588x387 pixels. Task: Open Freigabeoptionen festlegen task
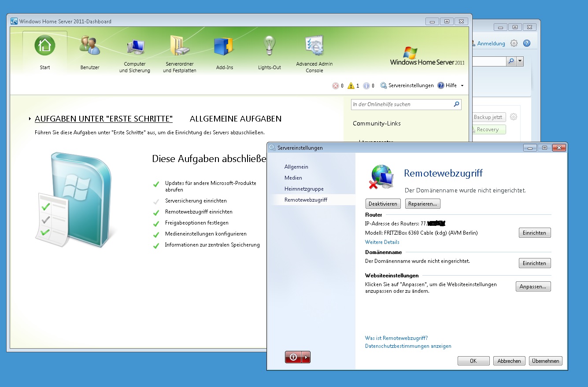[x=197, y=223]
